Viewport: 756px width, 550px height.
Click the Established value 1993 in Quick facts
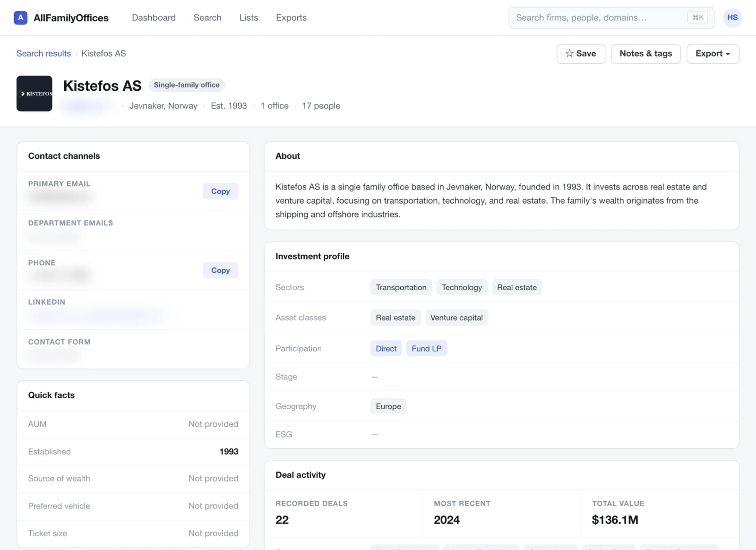(229, 452)
